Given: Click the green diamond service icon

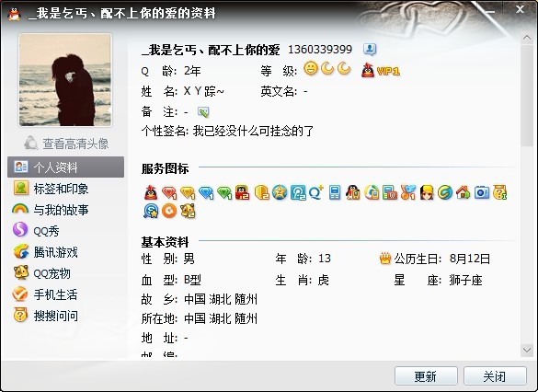Looking at the screenshot, I should pyautogui.click(x=224, y=192).
